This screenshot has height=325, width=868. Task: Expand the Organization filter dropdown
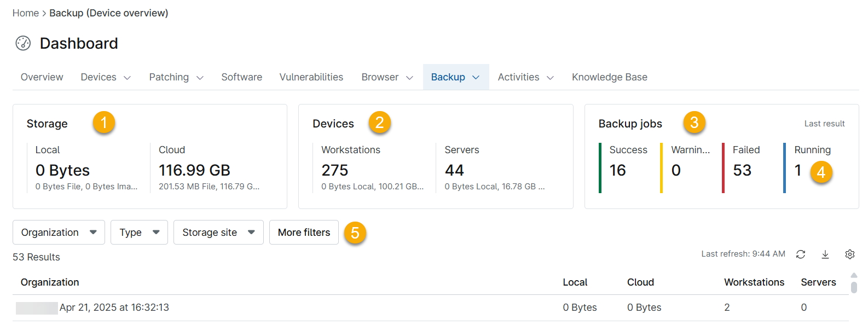59,233
